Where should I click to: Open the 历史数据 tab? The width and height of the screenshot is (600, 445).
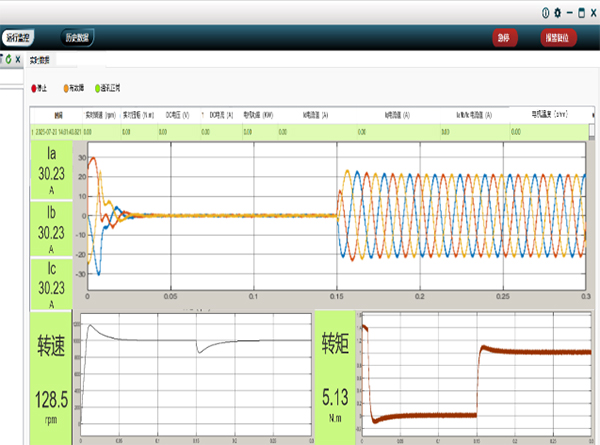click(x=77, y=37)
